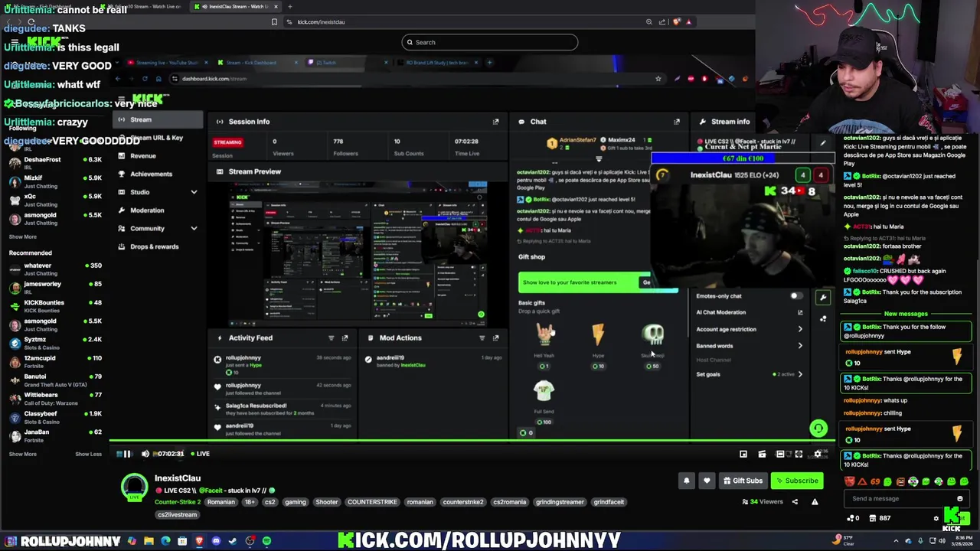Toggle the Emotes-only chat switch
The image size is (980, 551).
pyautogui.click(x=797, y=296)
